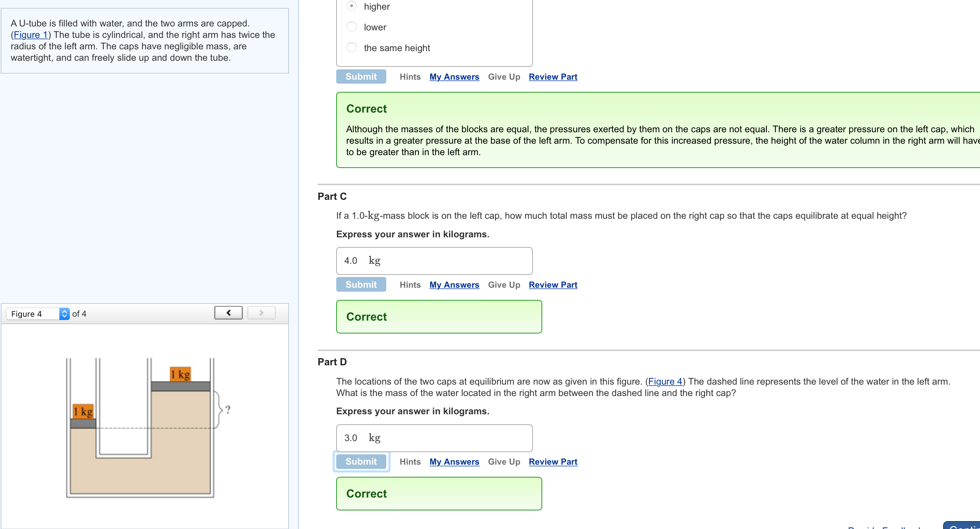
Task: Open the Figure 1 link in problem text
Action: click(x=30, y=35)
